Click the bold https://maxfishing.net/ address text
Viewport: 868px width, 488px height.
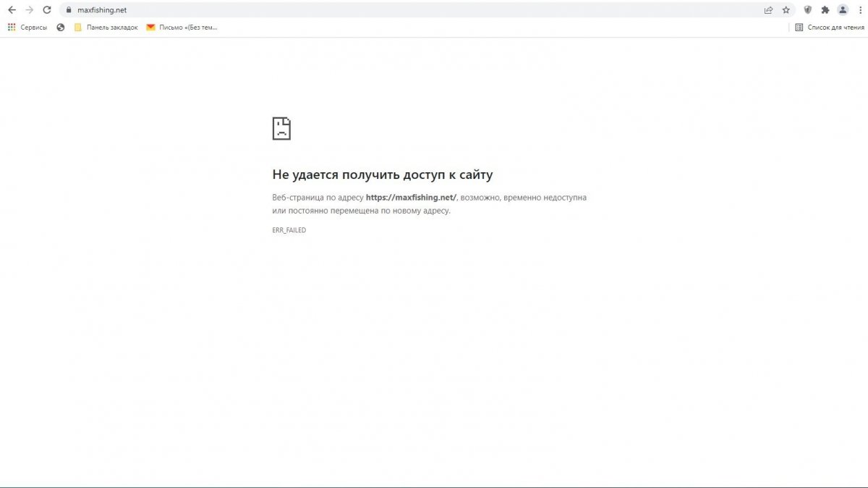pos(411,197)
